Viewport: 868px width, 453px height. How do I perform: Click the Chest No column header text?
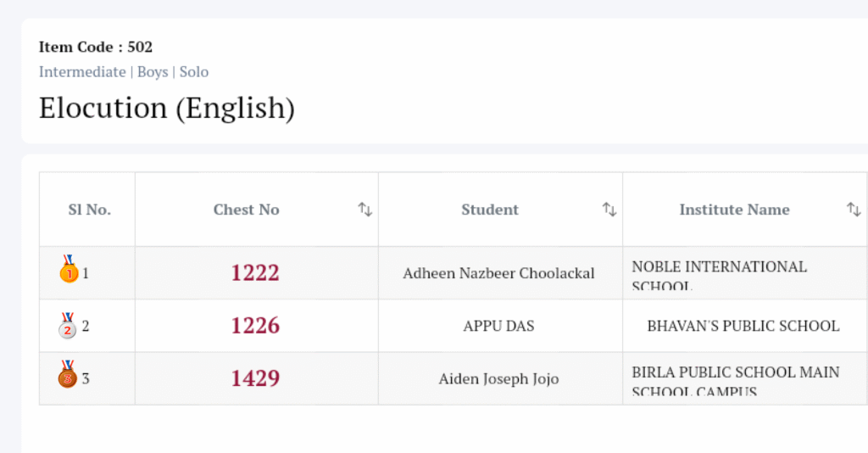pos(246,210)
